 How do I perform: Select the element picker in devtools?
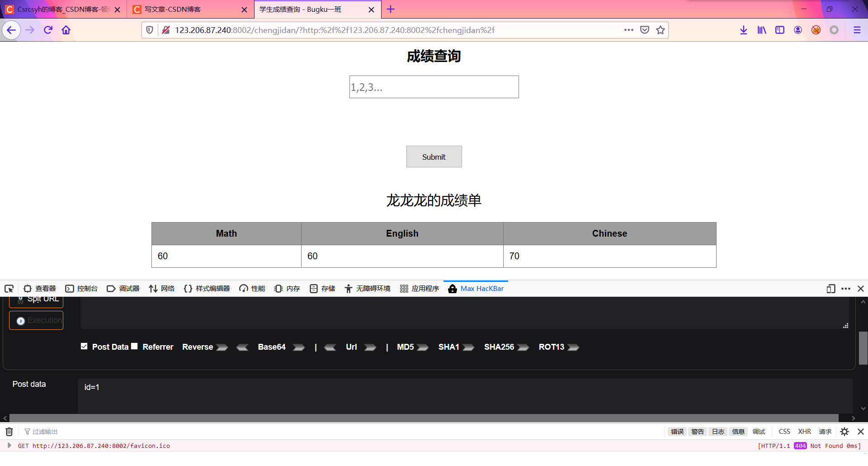click(x=9, y=289)
